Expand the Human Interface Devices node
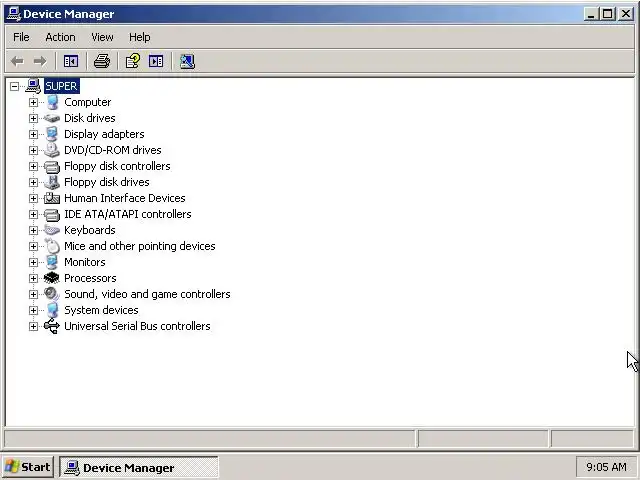640x480 pixels. [33, 198]
